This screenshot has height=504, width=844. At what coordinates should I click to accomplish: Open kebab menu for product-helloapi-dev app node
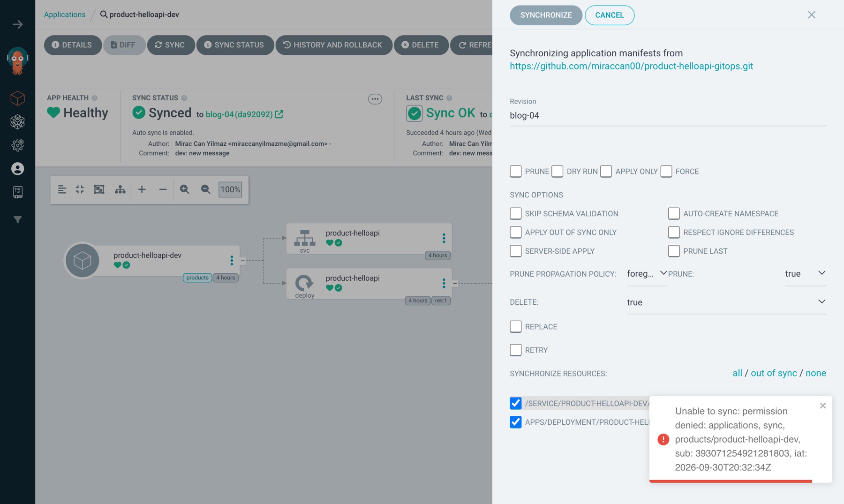tap(232, 261)
